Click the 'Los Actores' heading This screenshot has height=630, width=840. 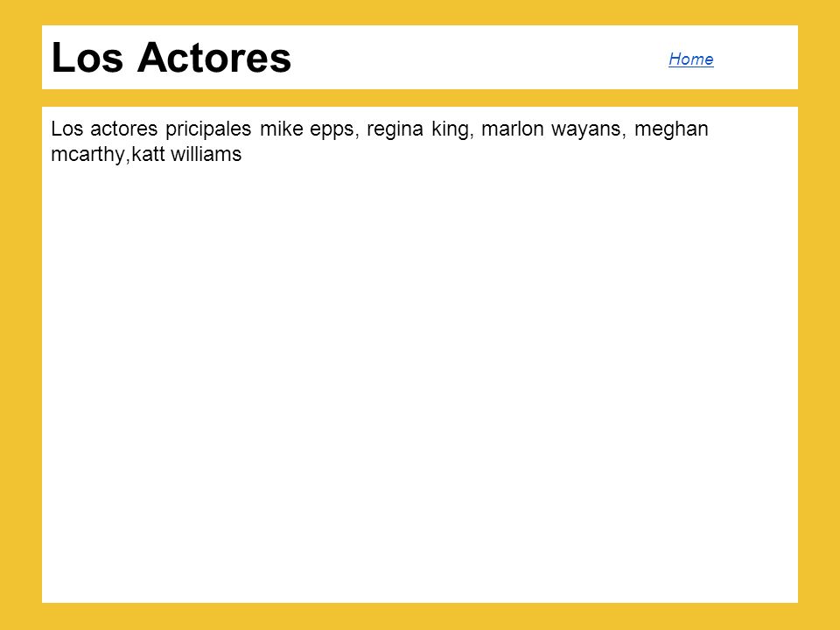[x=171, y=58]
